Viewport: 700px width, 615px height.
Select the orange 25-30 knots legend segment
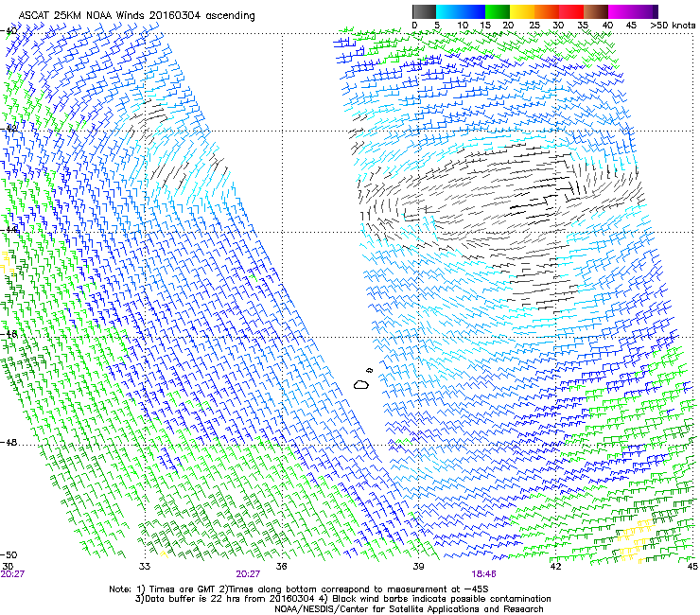click(547, 11)
